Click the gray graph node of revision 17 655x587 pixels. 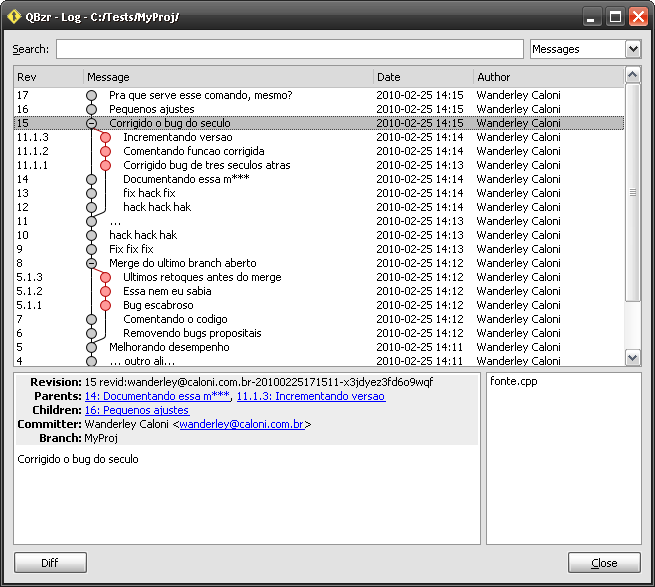(x=91, y=95)
